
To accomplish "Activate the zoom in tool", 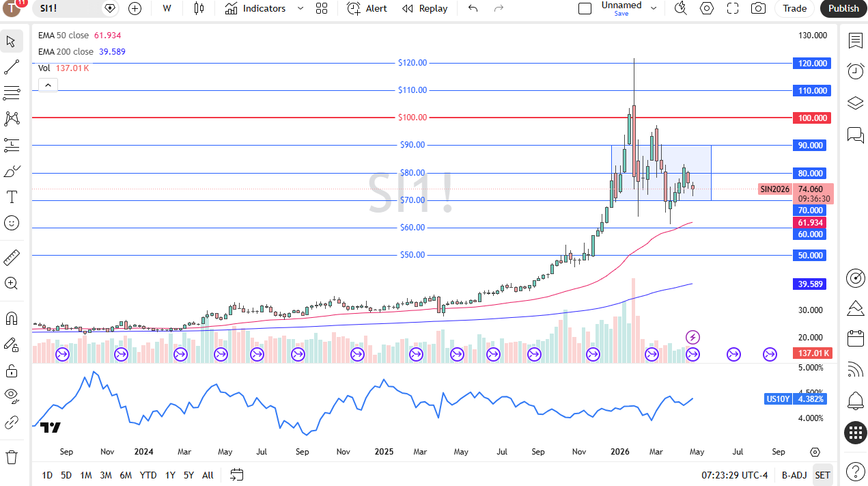I will point(11,283).
